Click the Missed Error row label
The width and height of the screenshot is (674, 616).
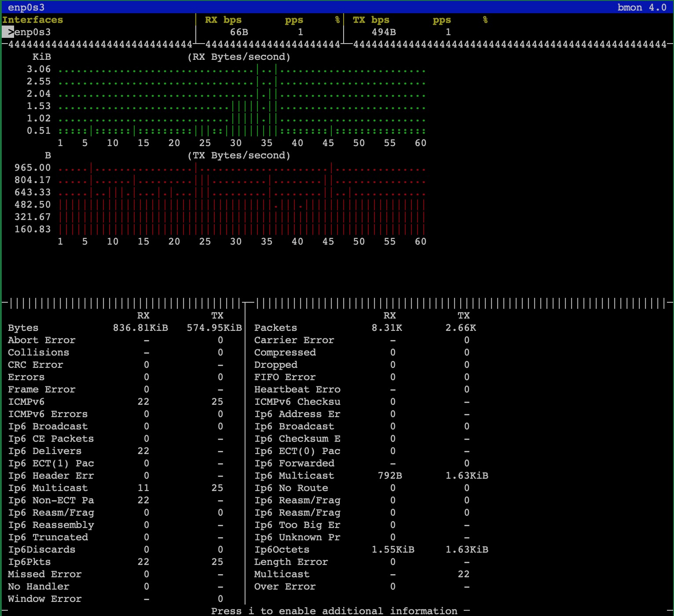tap(45, 574)
